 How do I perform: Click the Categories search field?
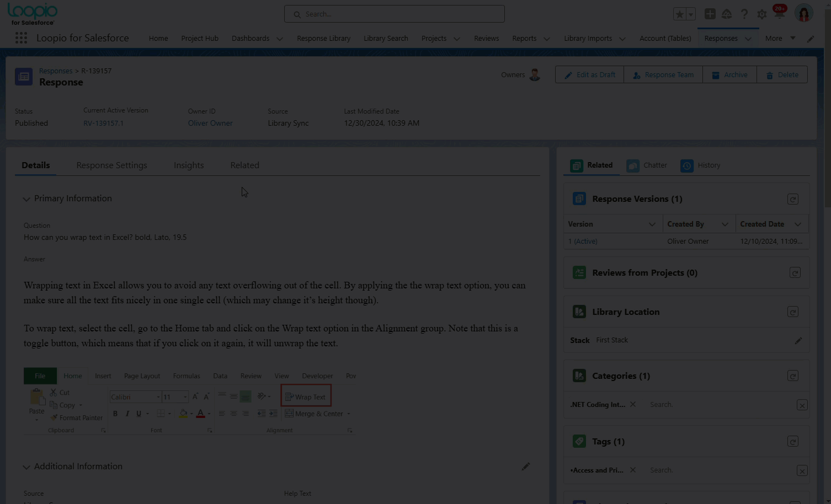[x=720, y=404]
